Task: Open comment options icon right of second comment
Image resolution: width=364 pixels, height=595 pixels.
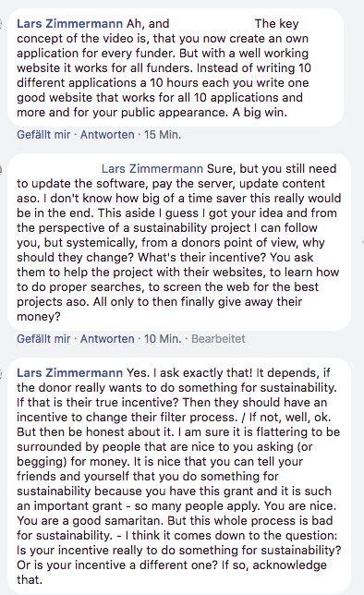Action: click(x=362, y=242)
